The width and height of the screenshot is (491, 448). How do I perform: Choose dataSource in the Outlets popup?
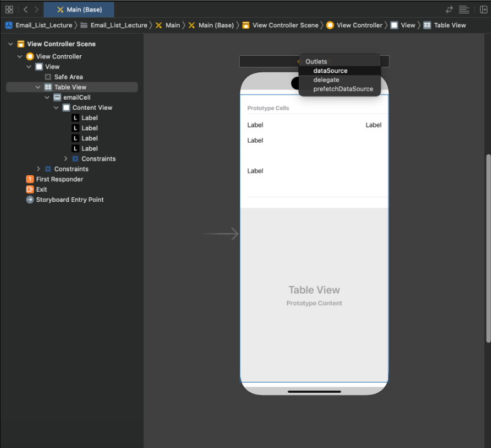point(340,71)
